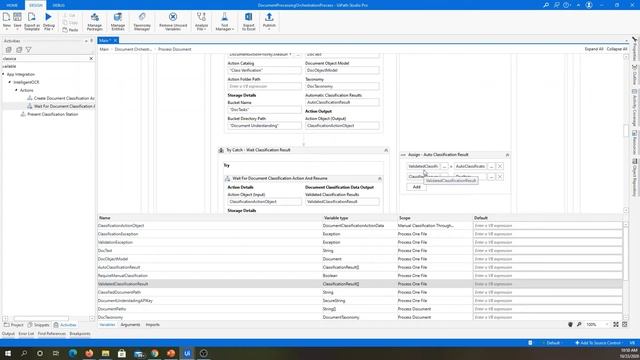
Task: Delete first assign row with X button
Action: (500, 166)
